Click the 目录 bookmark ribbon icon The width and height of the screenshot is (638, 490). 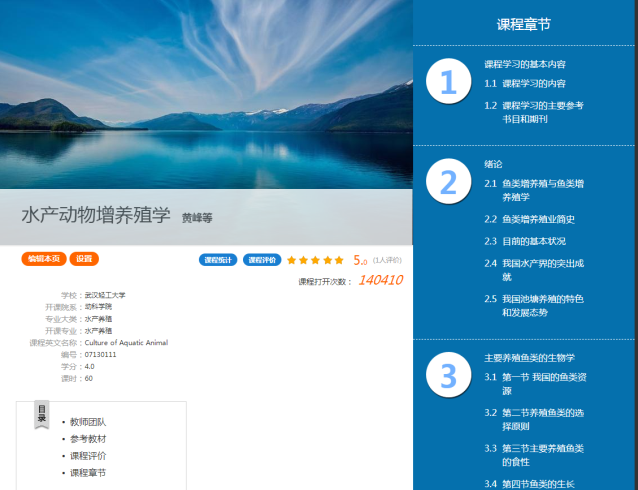[x=42, y=414]
